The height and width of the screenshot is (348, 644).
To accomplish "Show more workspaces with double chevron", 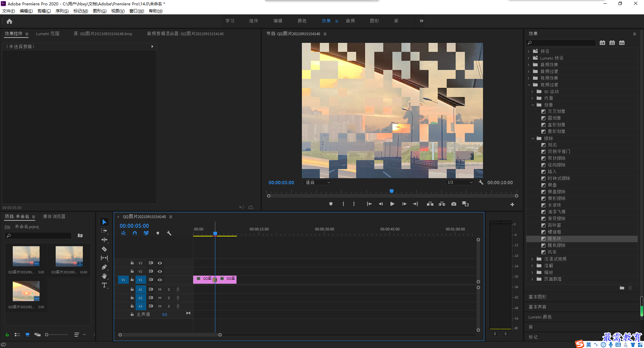I will (x=422, y=21).
